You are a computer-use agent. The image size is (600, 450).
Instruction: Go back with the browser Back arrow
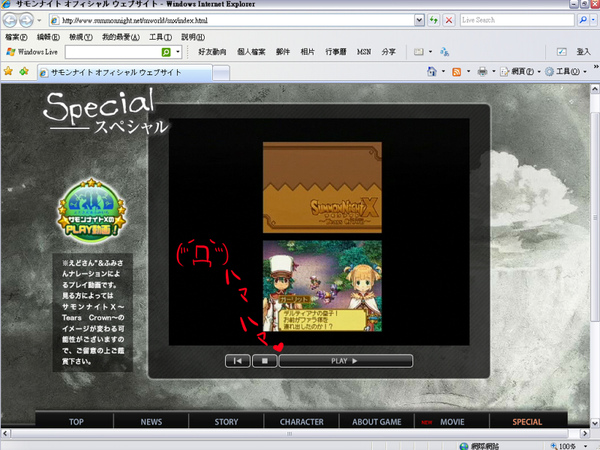coord(10,20)
